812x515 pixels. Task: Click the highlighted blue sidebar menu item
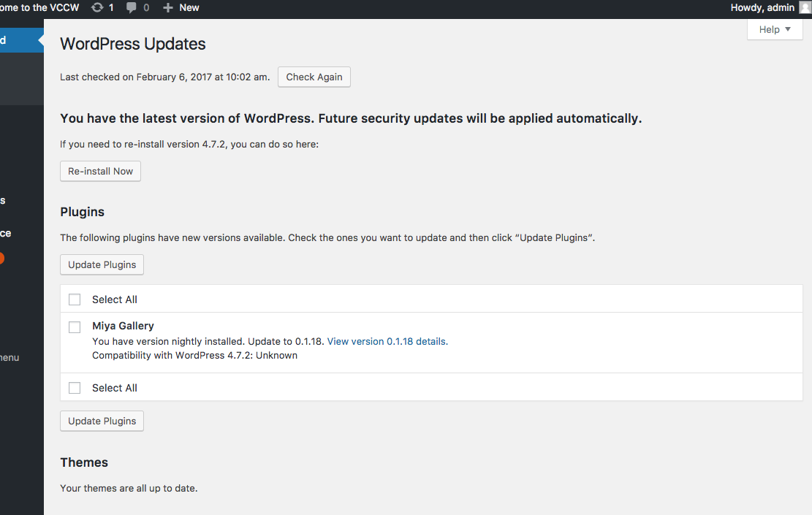pyautogui.click(x=22, y=40)
